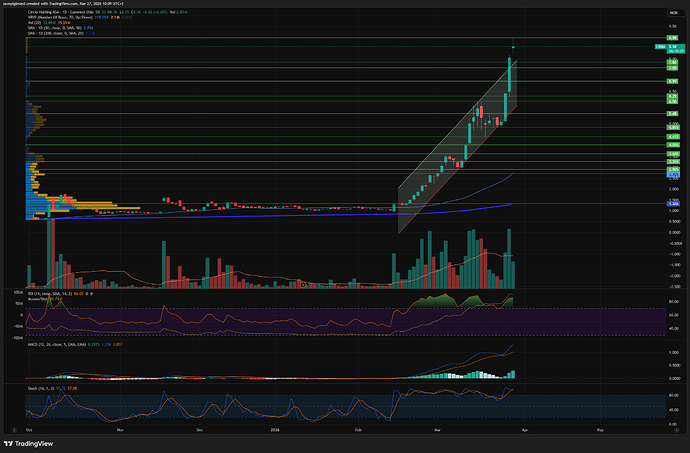
Task: Click the 8.58 horizontal line price label
Action: point(673,38)
